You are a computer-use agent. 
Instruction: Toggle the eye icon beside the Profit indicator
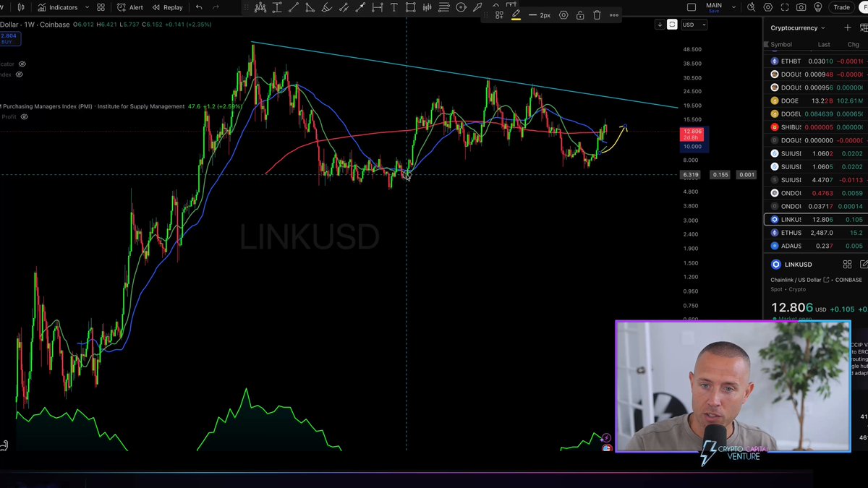pyautogui.click(x=25, y=116)
